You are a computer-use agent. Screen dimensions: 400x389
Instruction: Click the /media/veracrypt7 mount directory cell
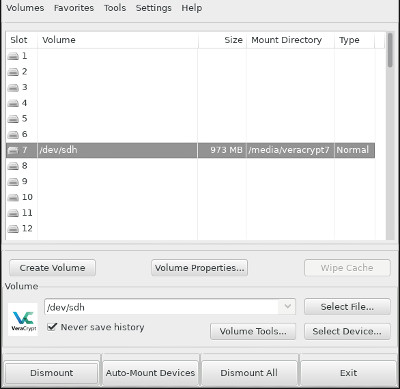[x=289, y=150]
